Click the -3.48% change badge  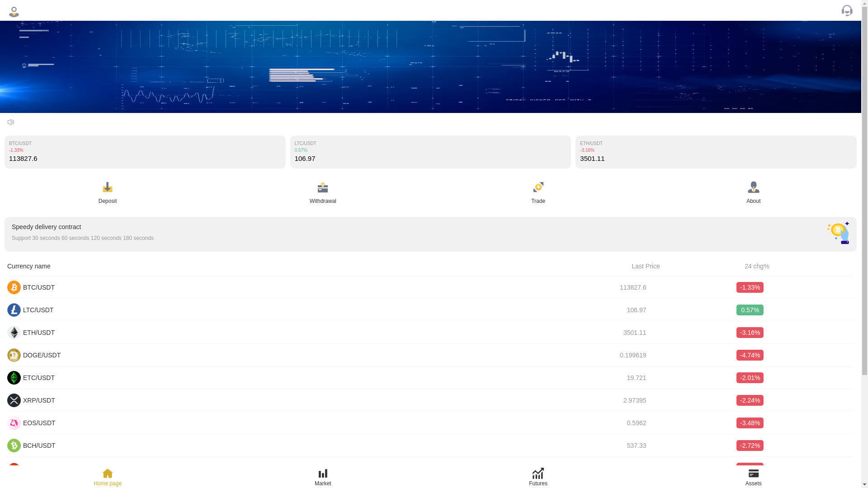(750, 423)
